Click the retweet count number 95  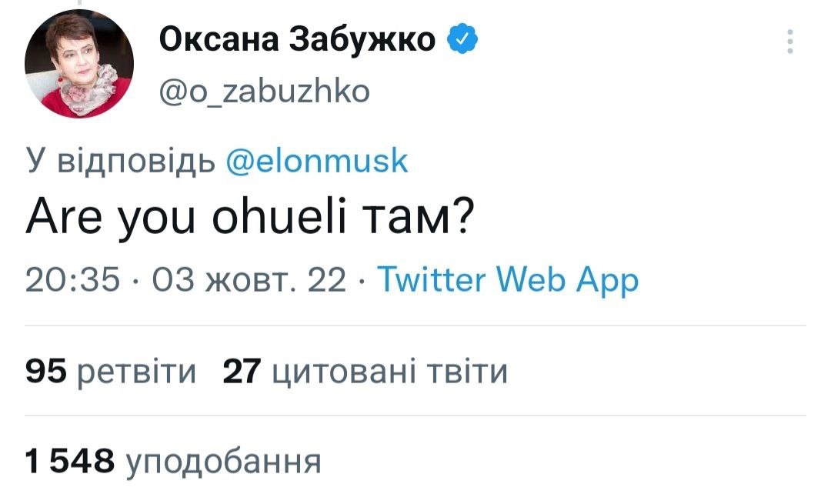coord(48,373)
